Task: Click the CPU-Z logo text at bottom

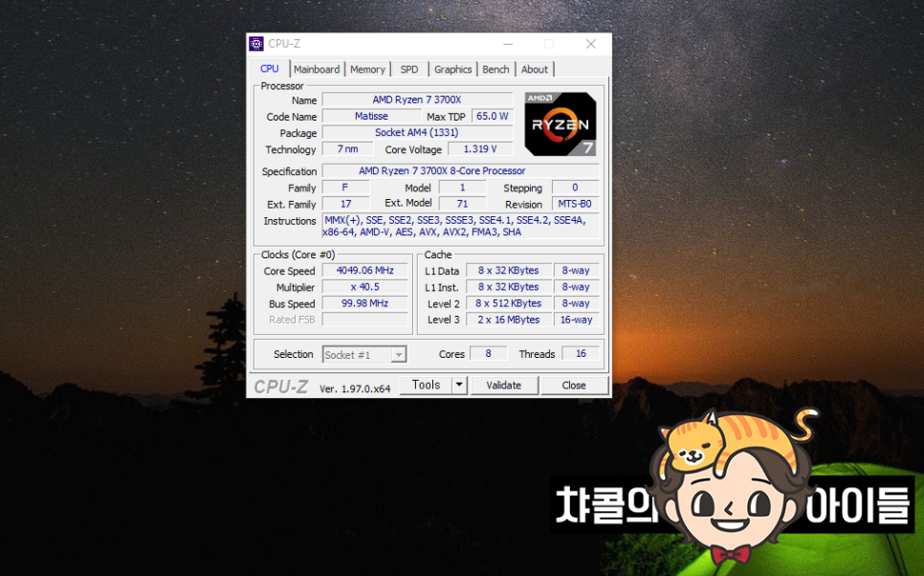Action: point(280,387)
